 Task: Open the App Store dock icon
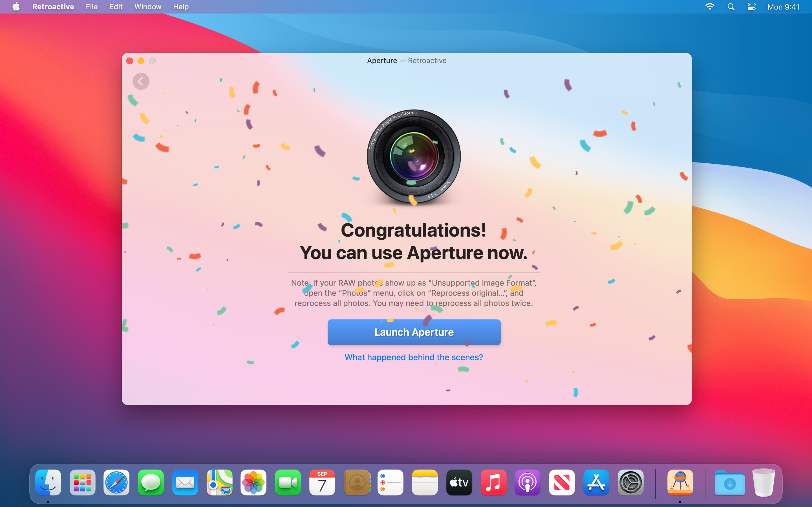(x=596, y=482)
